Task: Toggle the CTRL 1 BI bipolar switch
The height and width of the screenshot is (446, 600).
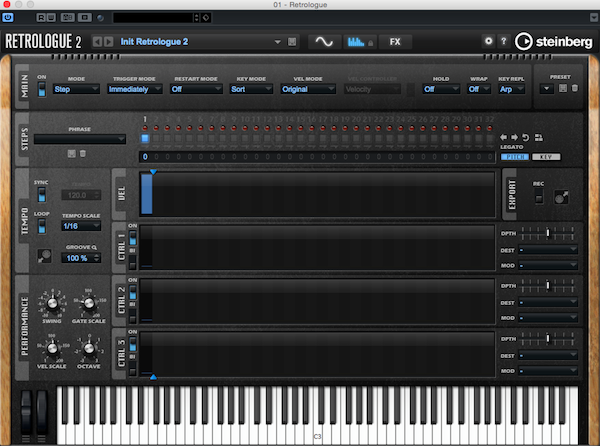Action: tap(132, 263)
